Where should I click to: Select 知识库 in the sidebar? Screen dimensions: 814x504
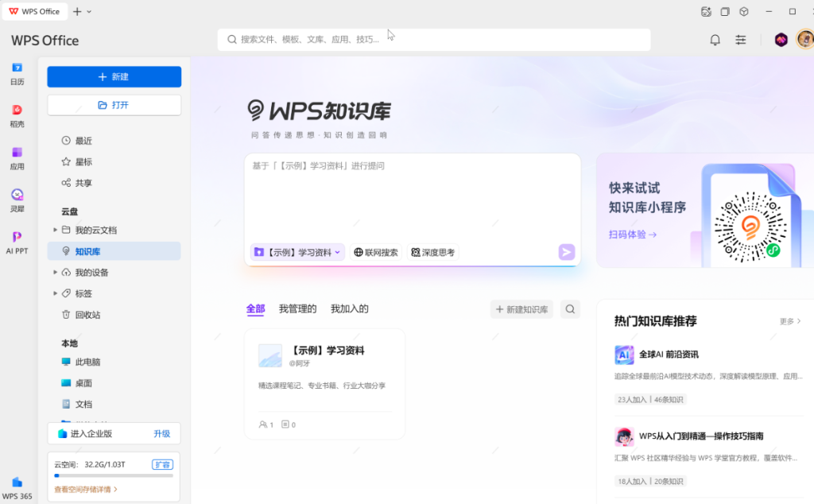click(x=114, y=251)
